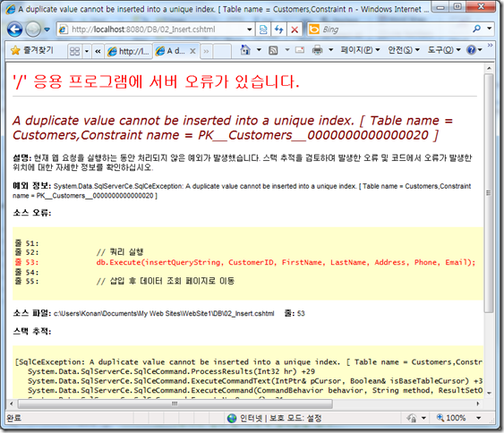Toggle Compatibility View icon

[263, 30]
